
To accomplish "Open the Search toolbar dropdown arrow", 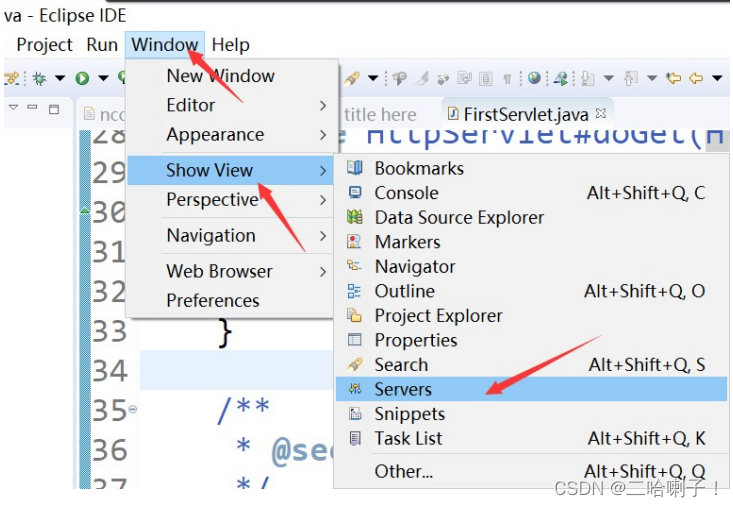I will coord(373,78).
